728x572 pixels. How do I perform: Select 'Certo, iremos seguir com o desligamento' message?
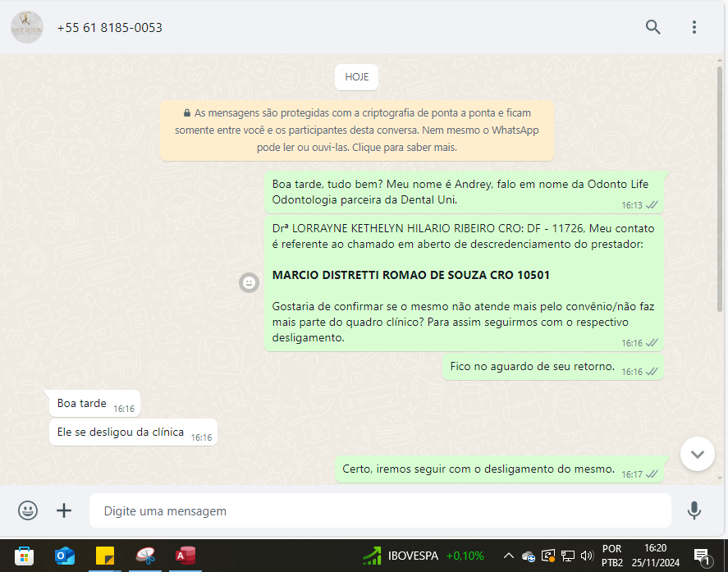coord(499,469)
